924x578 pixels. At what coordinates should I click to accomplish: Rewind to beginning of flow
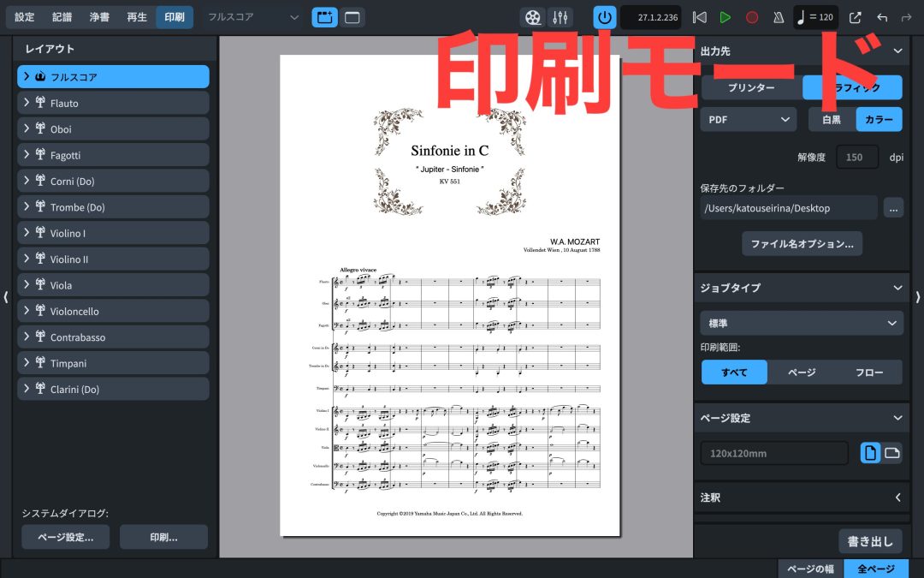coord(700,17)
